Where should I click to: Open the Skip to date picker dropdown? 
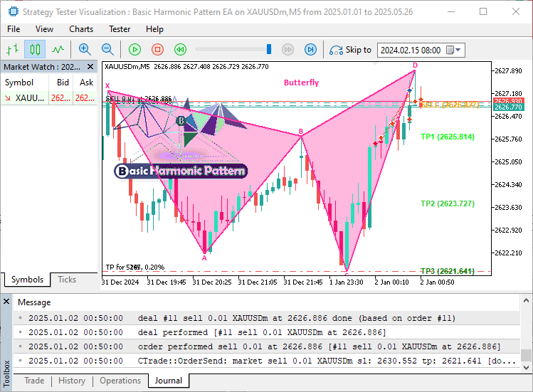[x=458, y=50]
